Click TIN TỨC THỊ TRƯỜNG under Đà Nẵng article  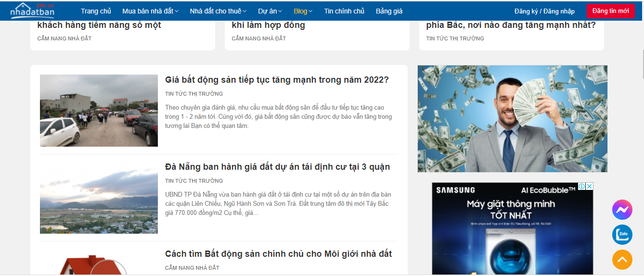(194, 181)
